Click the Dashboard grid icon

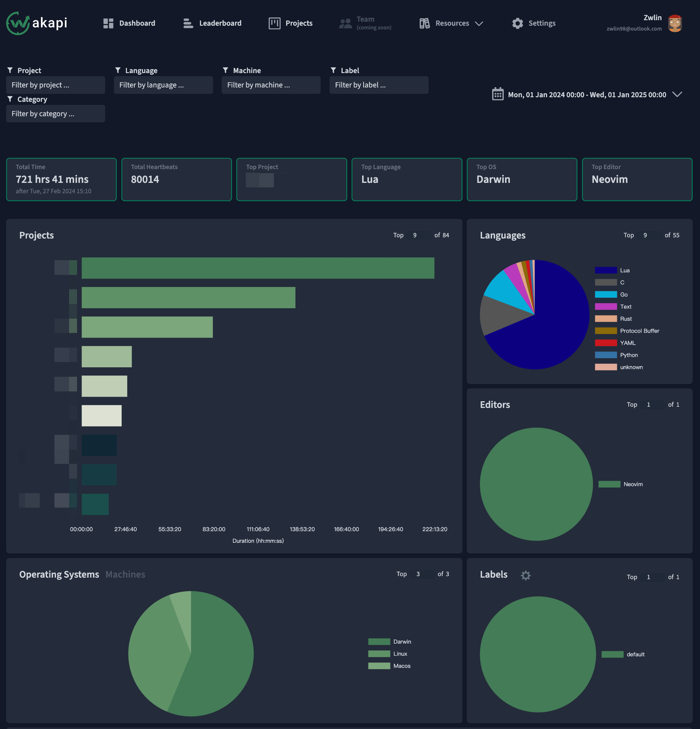pos(108,24)
